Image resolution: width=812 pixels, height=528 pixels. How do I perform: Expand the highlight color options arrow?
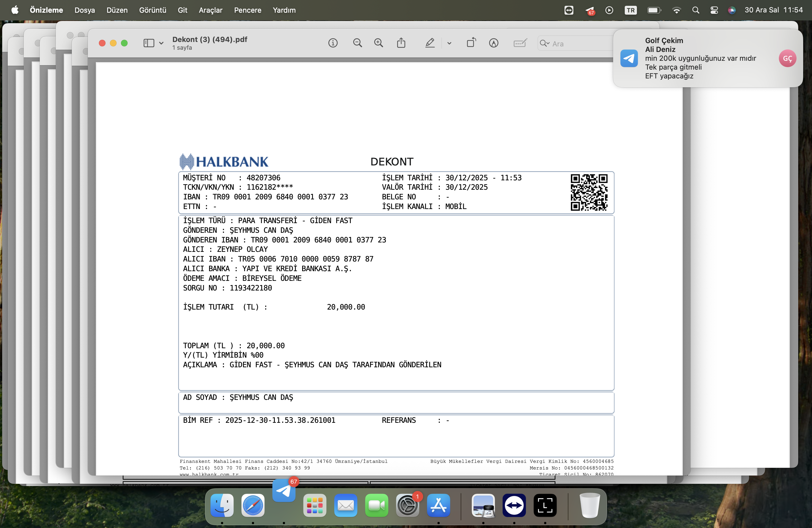point(449,43)
